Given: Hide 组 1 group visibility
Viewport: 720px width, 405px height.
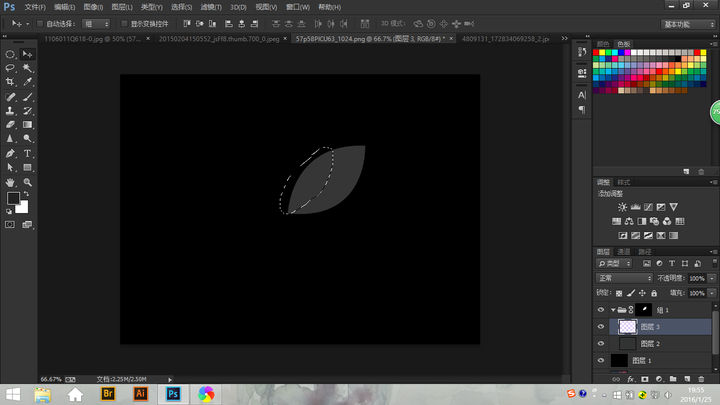Looking at the screenshot, I should (x=601, y=309).
